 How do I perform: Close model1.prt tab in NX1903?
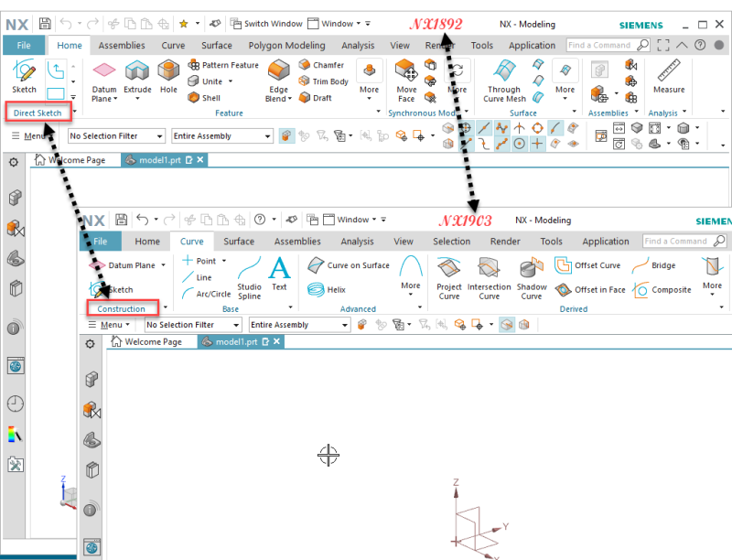click(277, 341)
